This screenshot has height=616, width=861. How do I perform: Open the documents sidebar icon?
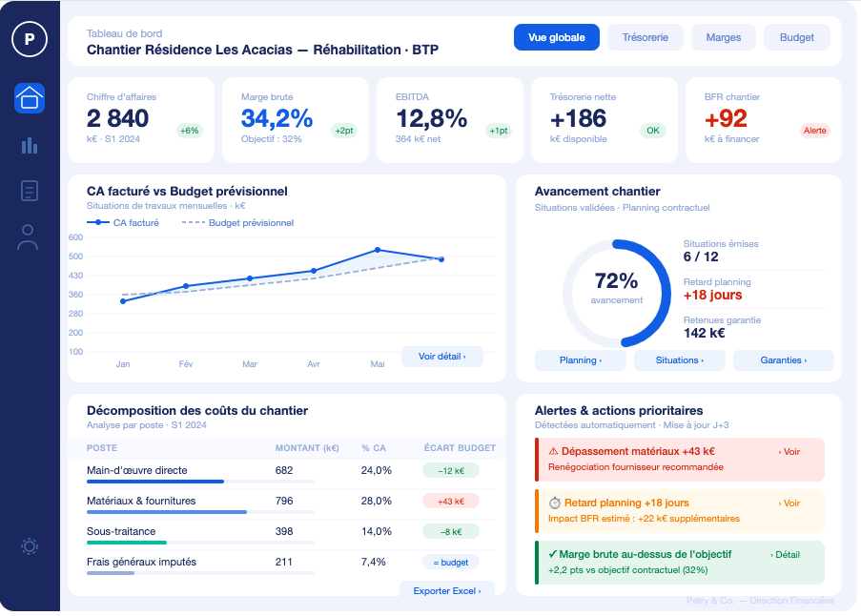[x=30, y=191]
